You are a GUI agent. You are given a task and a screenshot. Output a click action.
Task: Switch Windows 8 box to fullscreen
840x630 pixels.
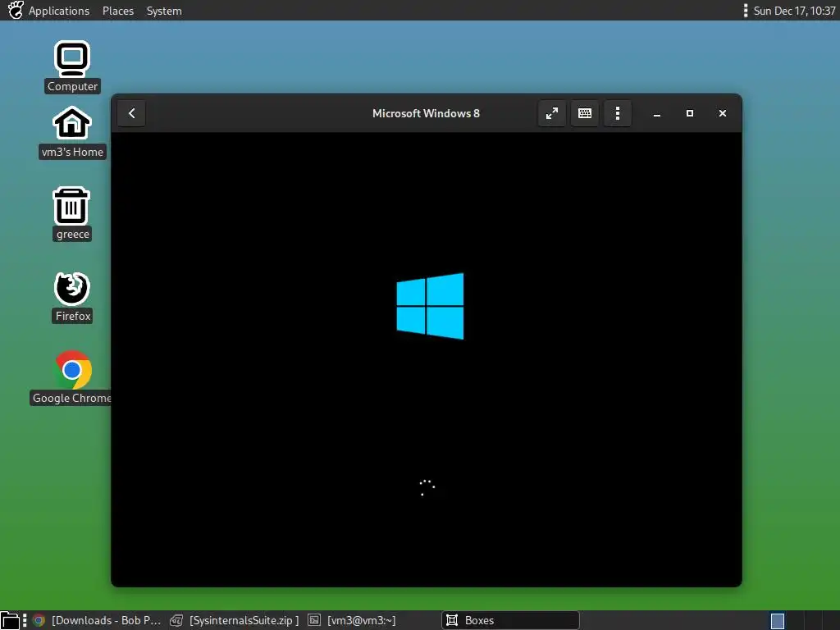click(x=552, y=113)
